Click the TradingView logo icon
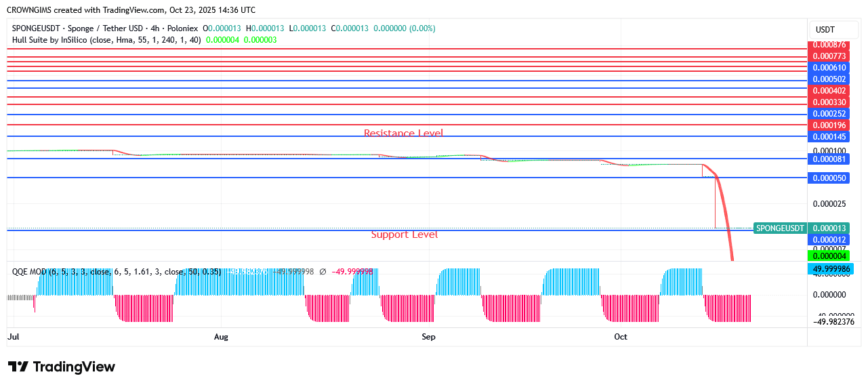Screen dimensions: 868x387 (x=18, y=367)
